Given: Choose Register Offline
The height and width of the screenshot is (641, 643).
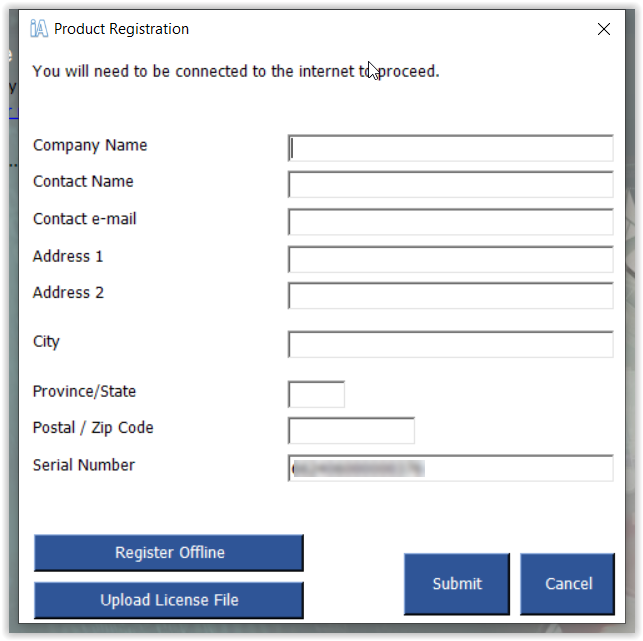Looking at the screenshot, I should coord(169,553).
